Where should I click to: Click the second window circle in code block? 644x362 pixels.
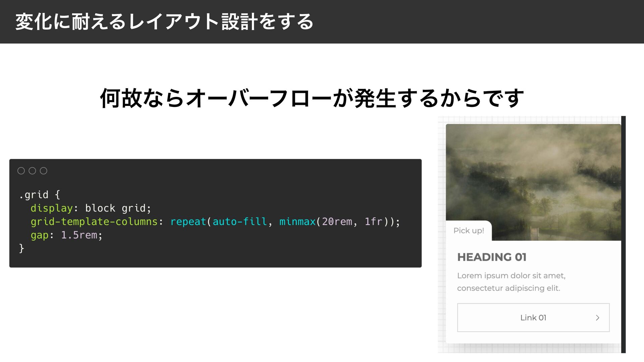coord(32,171)
